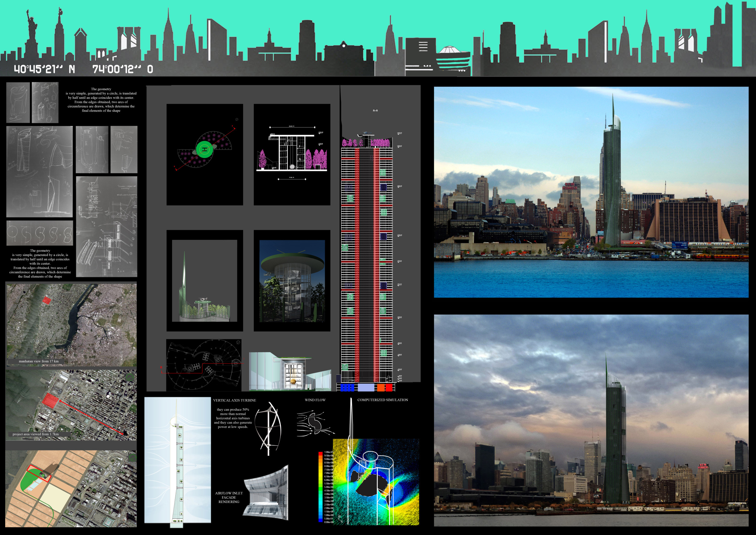Viewport: 756px width, 535px height.
Task: Click the AIRFLOW INLET FACADE RENDERING label
Action: point(229,497)
